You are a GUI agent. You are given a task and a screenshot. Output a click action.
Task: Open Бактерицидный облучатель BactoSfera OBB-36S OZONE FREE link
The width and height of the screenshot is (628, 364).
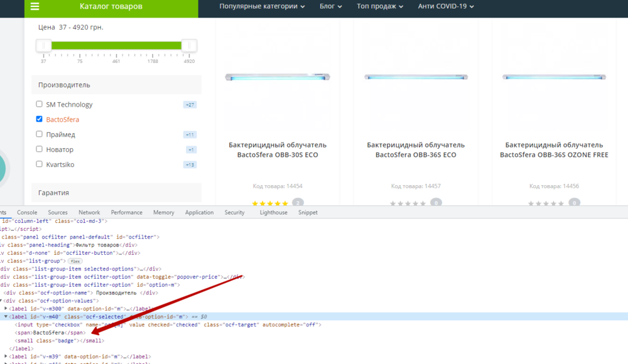tap(554, 150)
